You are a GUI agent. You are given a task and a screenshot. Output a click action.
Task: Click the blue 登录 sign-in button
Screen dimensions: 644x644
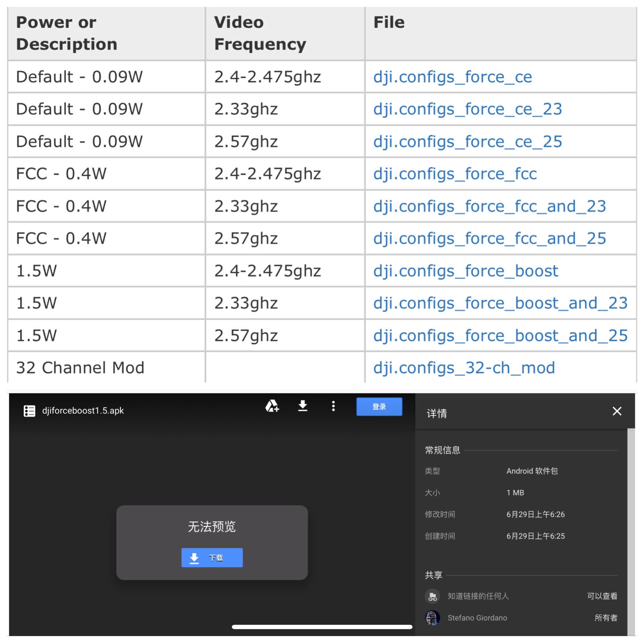click(379, 407)
